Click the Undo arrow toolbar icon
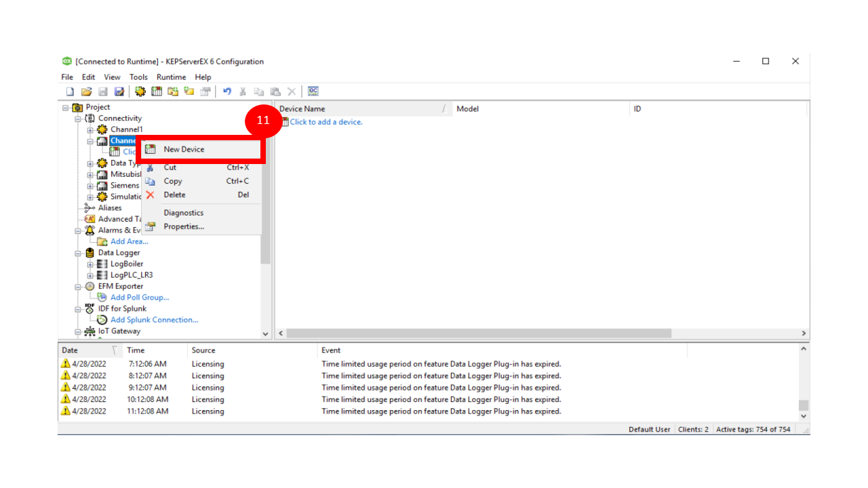The width and height of the screenshot is (868, 488). [227, 91]
